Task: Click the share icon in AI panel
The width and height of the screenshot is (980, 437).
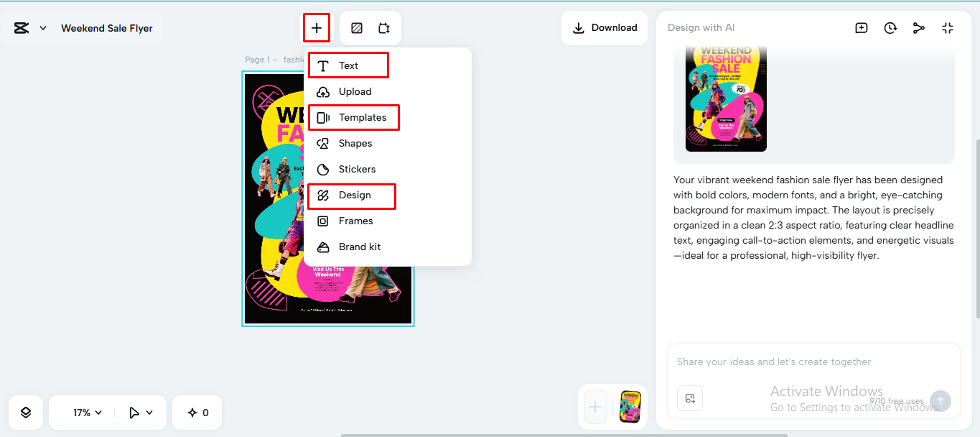Action: point(919,27)
